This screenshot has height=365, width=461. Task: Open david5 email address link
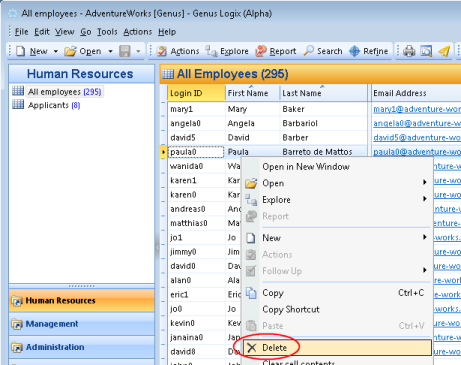pos(417,138)
